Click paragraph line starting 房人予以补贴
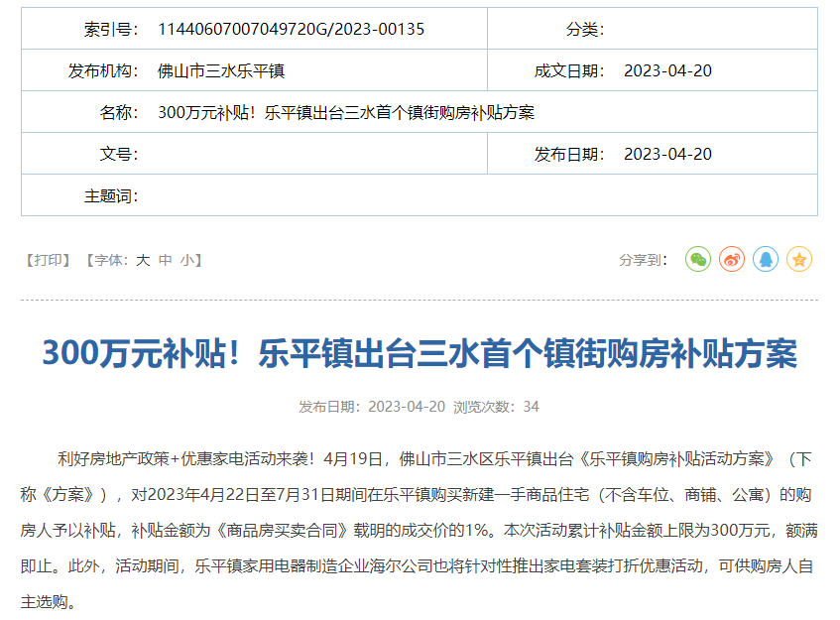The width and height of the screenshot is (840, 620). tap(419, 531)
